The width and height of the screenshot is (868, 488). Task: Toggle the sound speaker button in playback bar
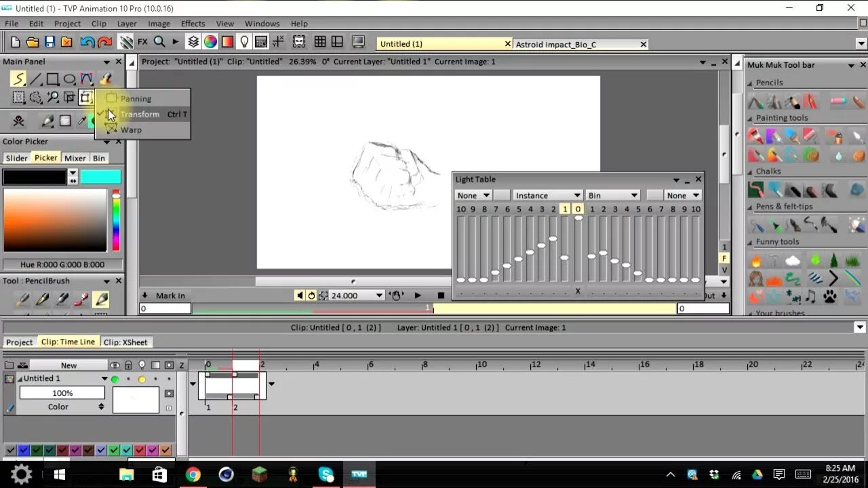[300, 296]
